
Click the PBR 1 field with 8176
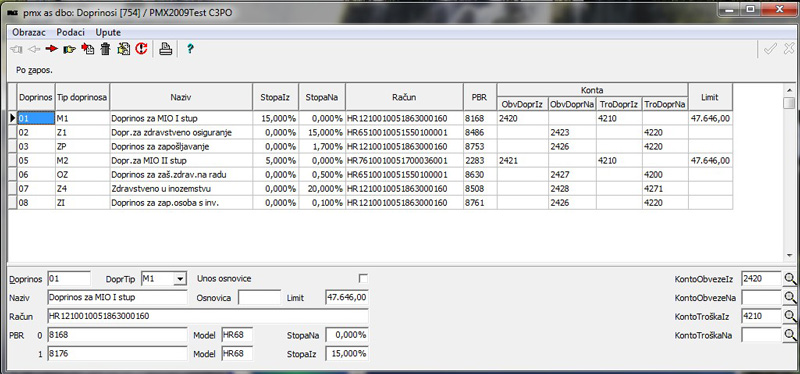[x=117, y=354]
